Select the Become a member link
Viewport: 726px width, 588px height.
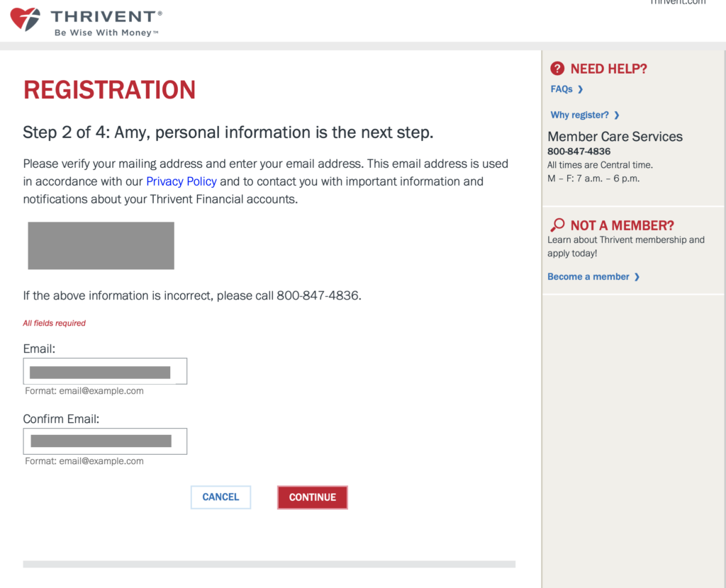[x=589, y=276]
